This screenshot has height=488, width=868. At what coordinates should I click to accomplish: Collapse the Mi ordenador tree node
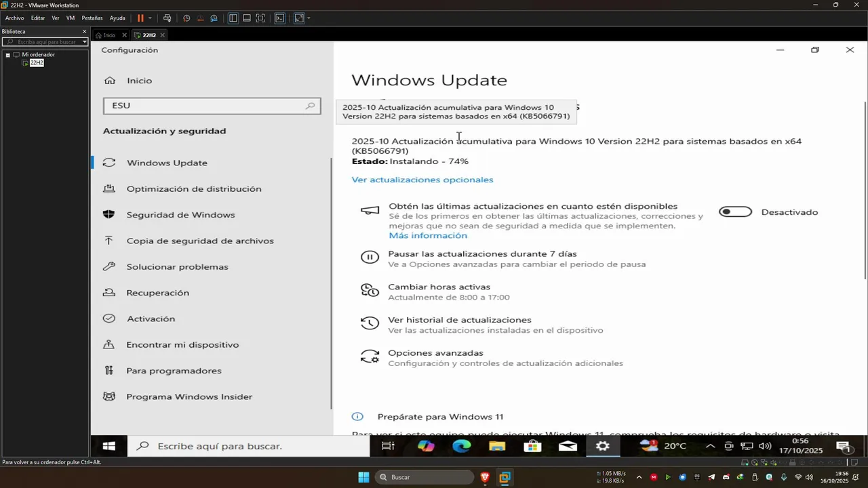coord(7,55)
